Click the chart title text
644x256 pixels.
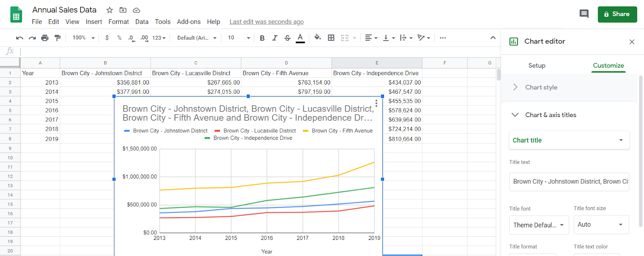(248, 113)
